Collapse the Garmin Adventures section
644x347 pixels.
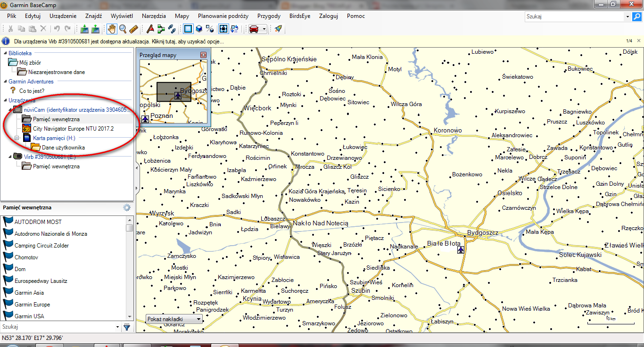pos(4,82)
